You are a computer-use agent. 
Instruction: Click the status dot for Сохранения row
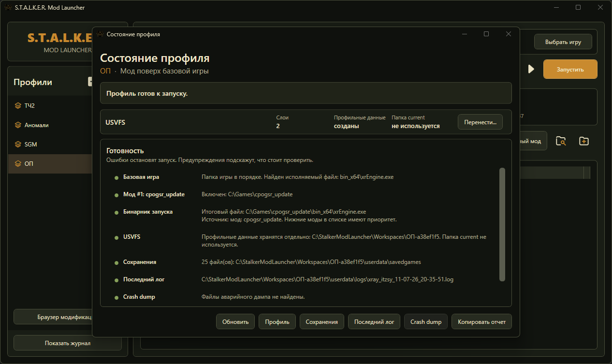click(117, 262)
